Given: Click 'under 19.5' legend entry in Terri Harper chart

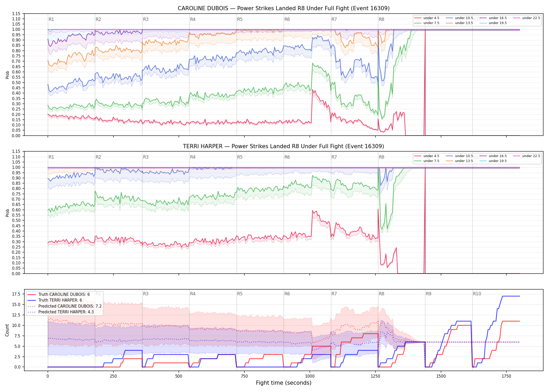Looking at the screenshot, I should click(x=493, y=161).
